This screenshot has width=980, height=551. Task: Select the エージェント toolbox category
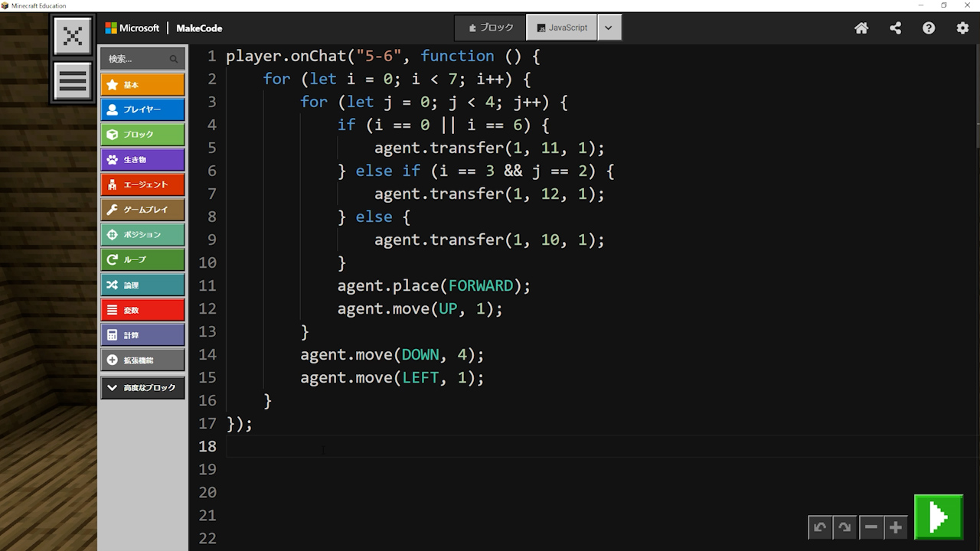(142, 184)
